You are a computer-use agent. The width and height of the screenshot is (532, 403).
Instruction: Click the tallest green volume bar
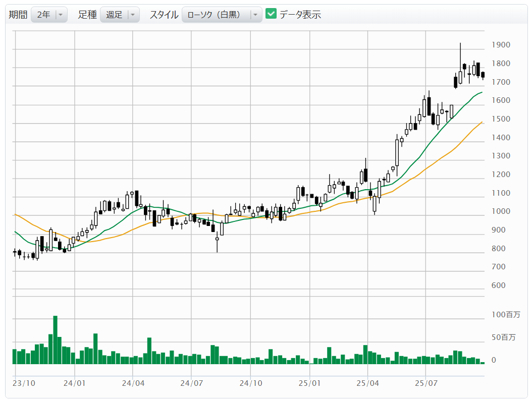[55, 339]
